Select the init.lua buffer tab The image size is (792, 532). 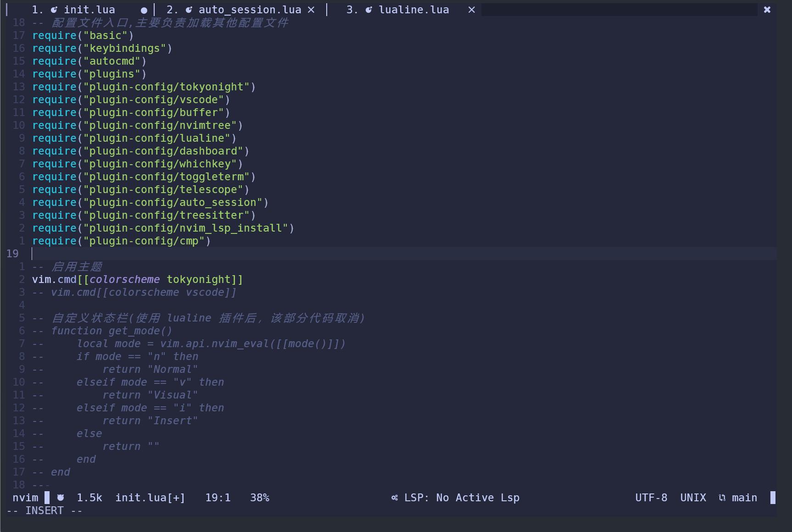point(89,10)
